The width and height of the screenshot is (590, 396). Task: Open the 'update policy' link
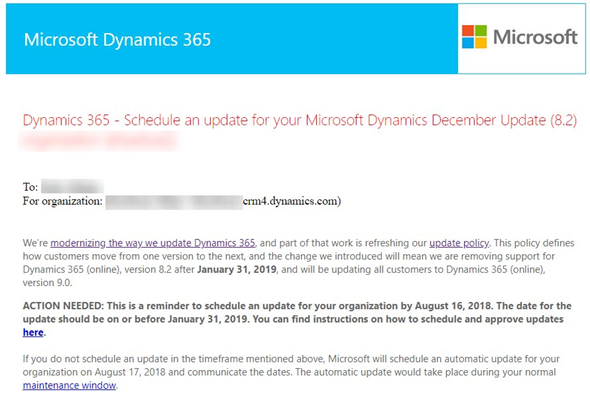pos(459,243)
